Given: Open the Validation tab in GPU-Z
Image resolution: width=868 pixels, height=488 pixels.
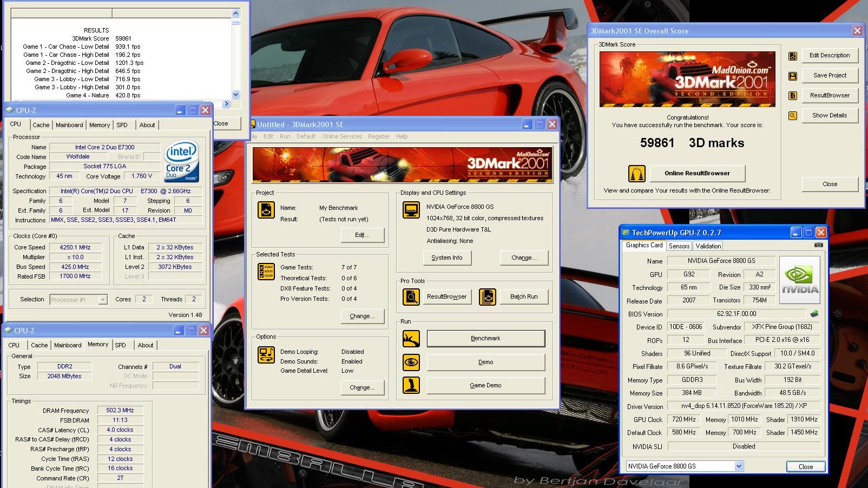Looking at the screenshot, I should click(x=708, y=246).
